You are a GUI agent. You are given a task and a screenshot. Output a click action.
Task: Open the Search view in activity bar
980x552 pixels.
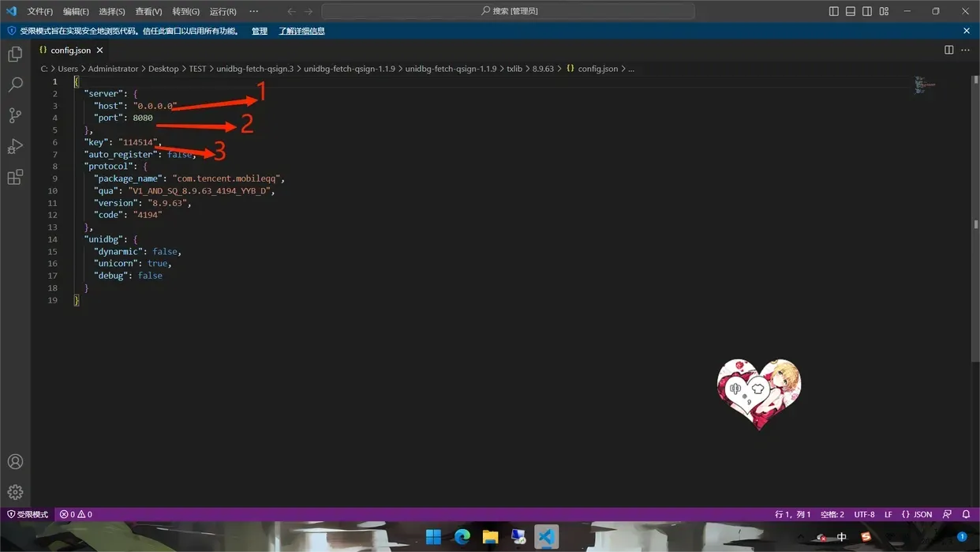pos(15,84)
